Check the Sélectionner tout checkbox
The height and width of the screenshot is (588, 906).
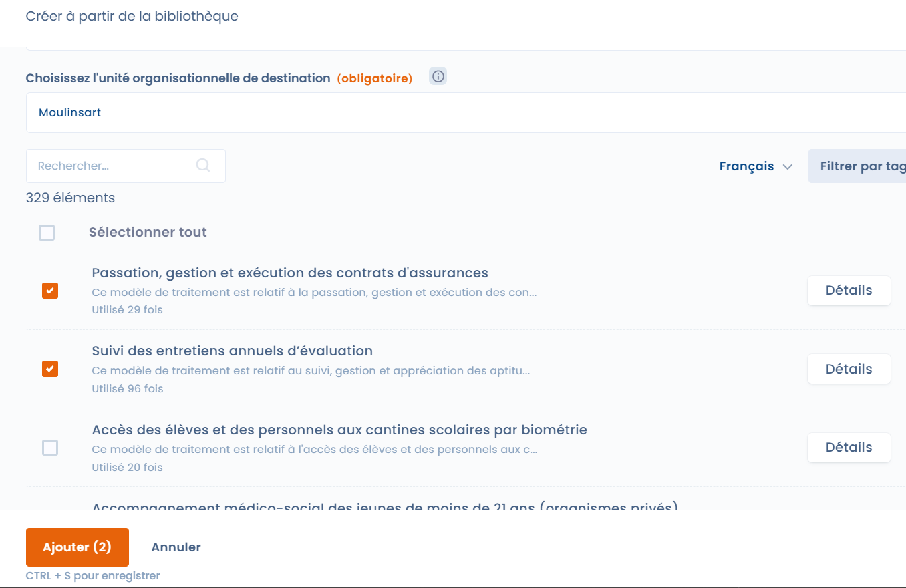pos(47,233)
